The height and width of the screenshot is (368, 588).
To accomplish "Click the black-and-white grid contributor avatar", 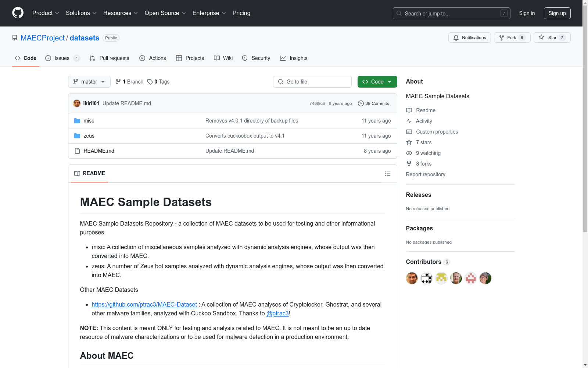I will [427, 278].
